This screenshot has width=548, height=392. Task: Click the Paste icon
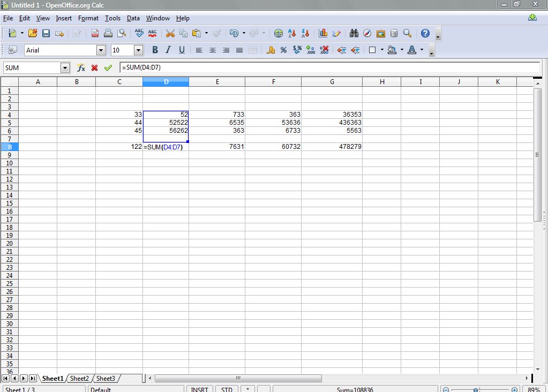[x=197, y=33]
